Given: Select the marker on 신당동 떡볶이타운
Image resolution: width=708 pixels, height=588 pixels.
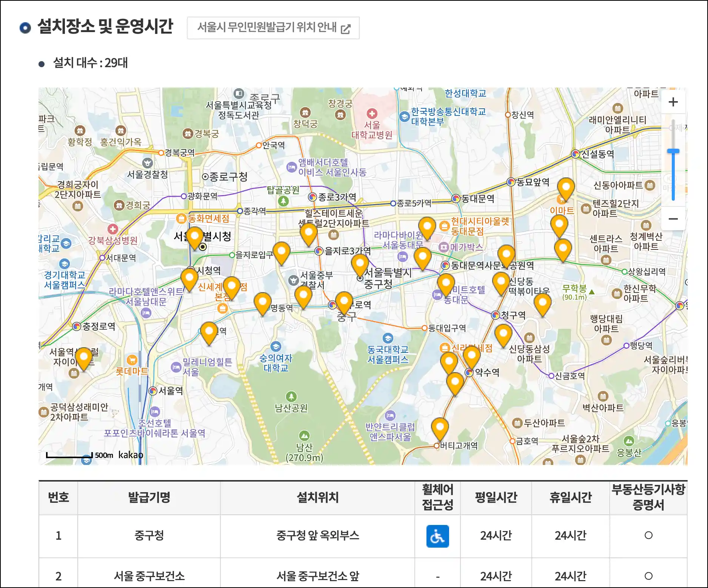Looking at the screenshot, I should pos(502,283).
